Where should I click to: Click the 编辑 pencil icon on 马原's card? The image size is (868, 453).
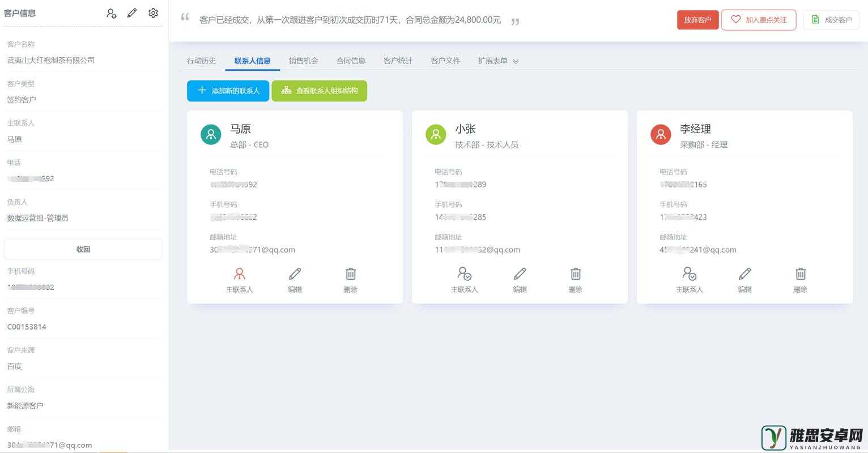click(295, 274)
